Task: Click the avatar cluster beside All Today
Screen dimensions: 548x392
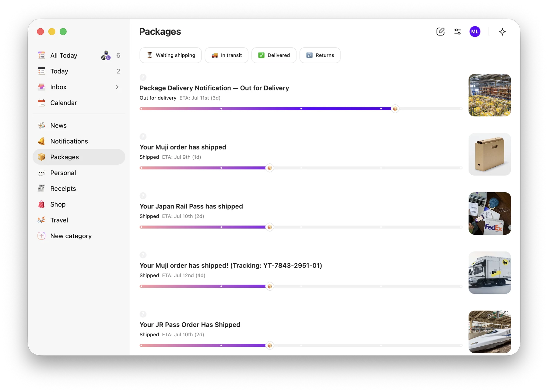Action: click(x=106, y=55)
